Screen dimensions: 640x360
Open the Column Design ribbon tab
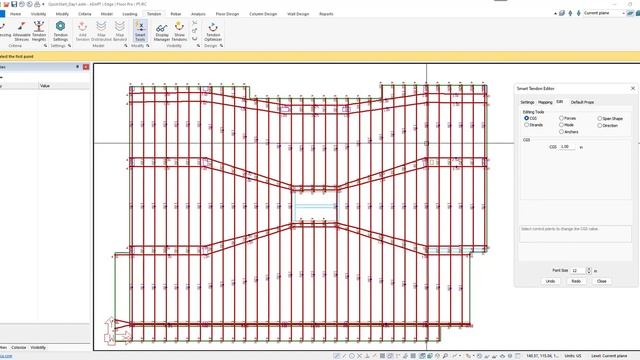click(263, 14)
